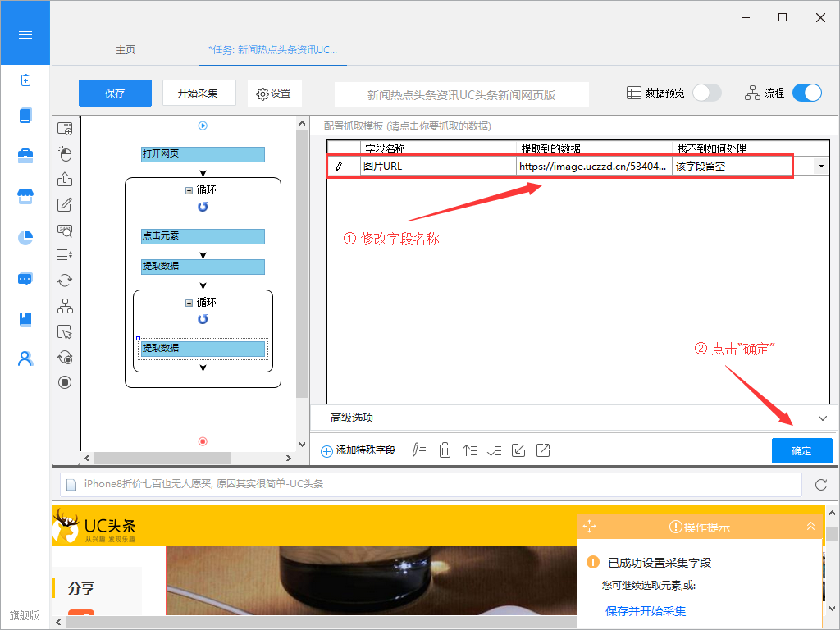The height and width of the screenshot is (630, 840).
Task: Click the delete field trash icon
Action: [x=445, y=450]
